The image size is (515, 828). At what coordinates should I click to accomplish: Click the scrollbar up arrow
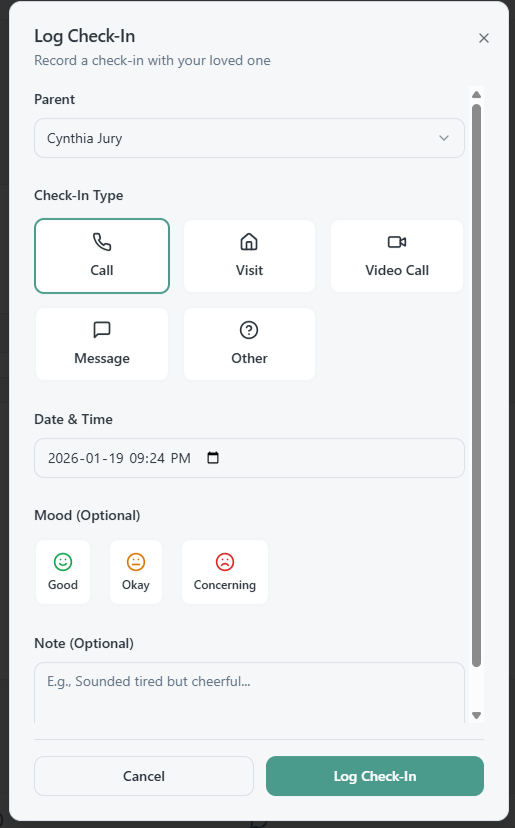pos(476,95)
